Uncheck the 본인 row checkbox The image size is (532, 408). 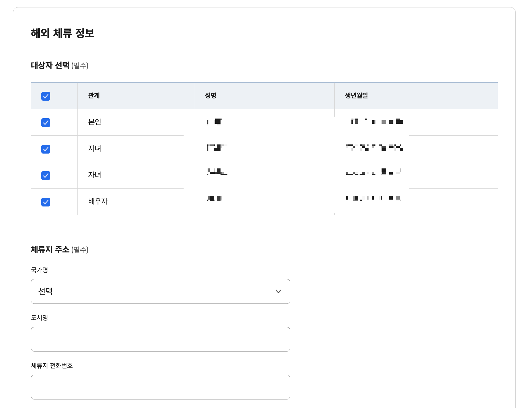(46, 123)
